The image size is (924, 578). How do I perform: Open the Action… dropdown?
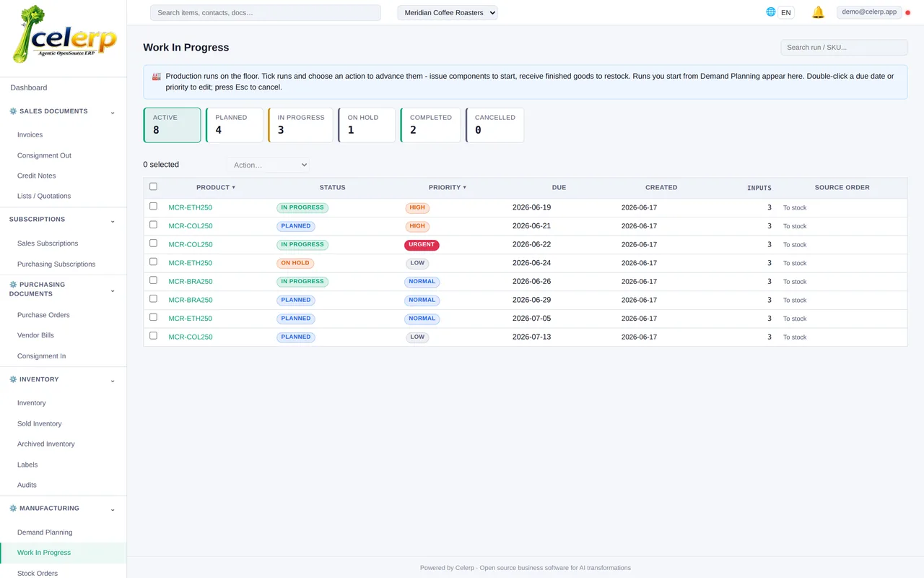pos(268,165)
